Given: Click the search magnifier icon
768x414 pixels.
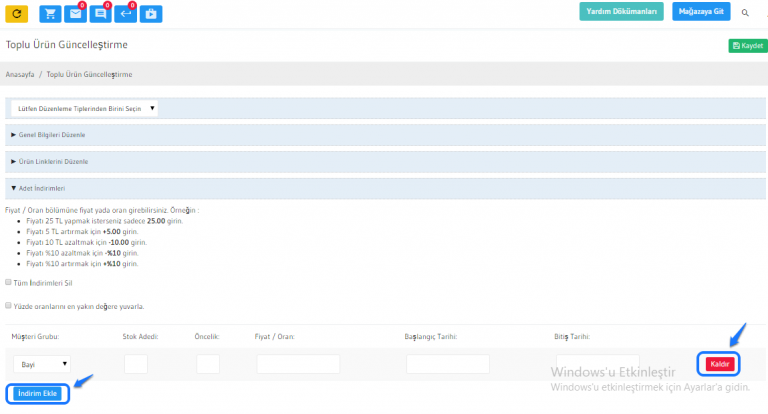Looking at the screenshot, I should pyautogui.click(x=745, y=13).
